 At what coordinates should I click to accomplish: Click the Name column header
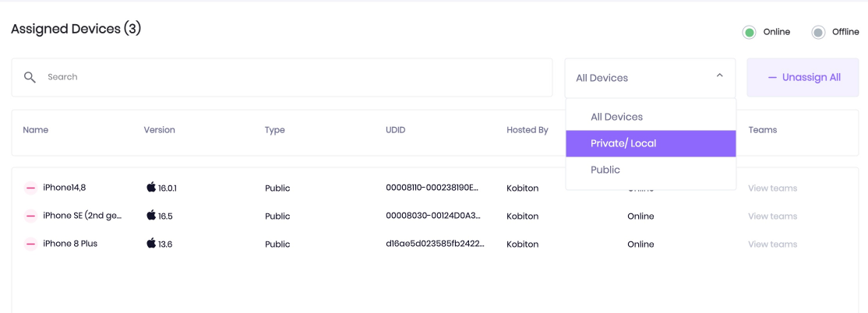35,131
